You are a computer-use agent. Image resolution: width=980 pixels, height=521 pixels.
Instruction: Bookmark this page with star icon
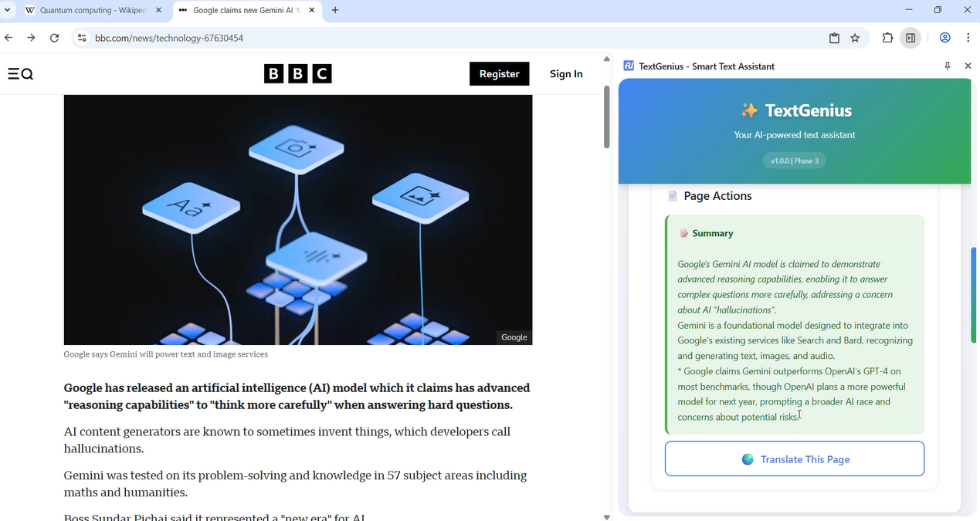[x=855, y=38]
